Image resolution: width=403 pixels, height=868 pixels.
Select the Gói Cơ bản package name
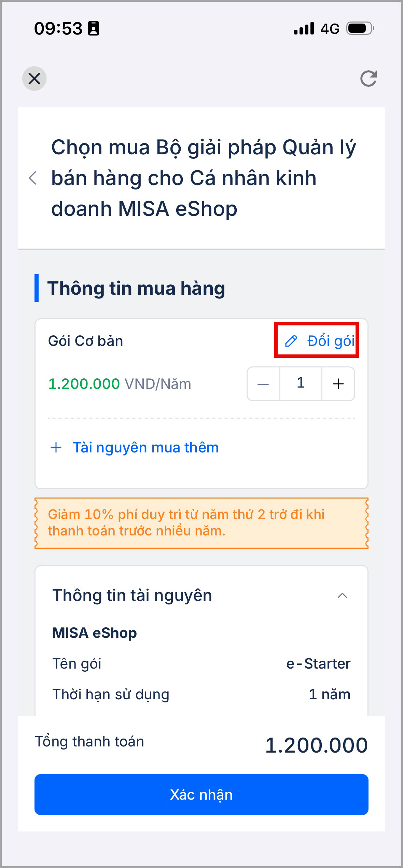pos(85,341)
